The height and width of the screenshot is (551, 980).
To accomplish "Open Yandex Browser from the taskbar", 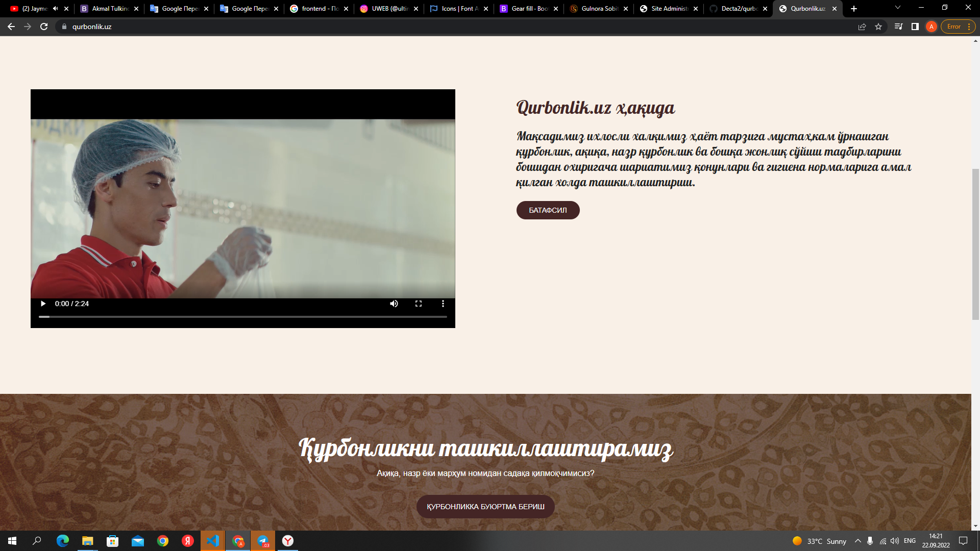I will click(x=288, y=541).
